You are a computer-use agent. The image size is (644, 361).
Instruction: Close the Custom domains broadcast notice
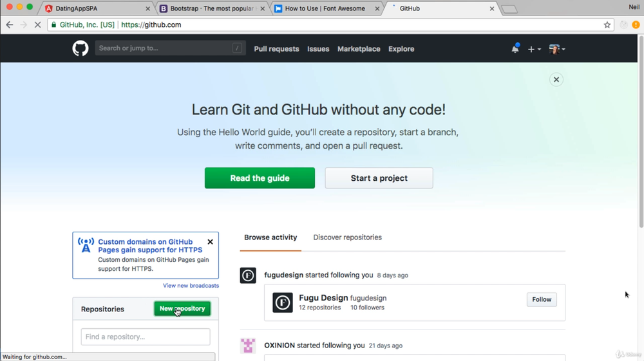[211, 241]
